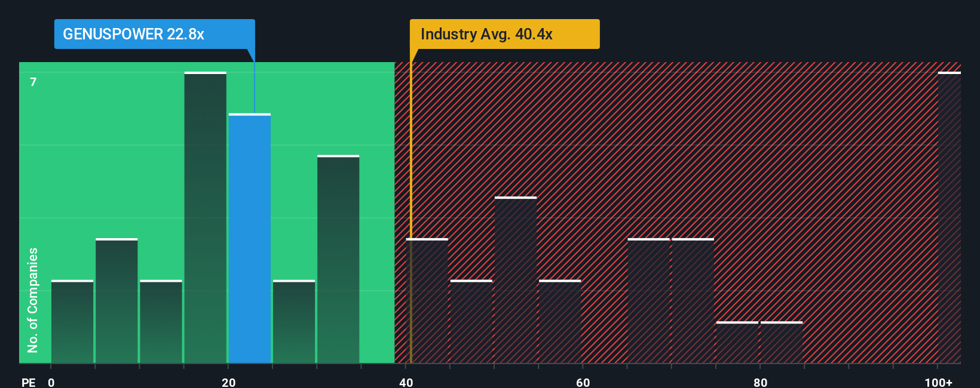Click the x-axis tick label 0
The image size is (980, 388).
pos(51,383)
